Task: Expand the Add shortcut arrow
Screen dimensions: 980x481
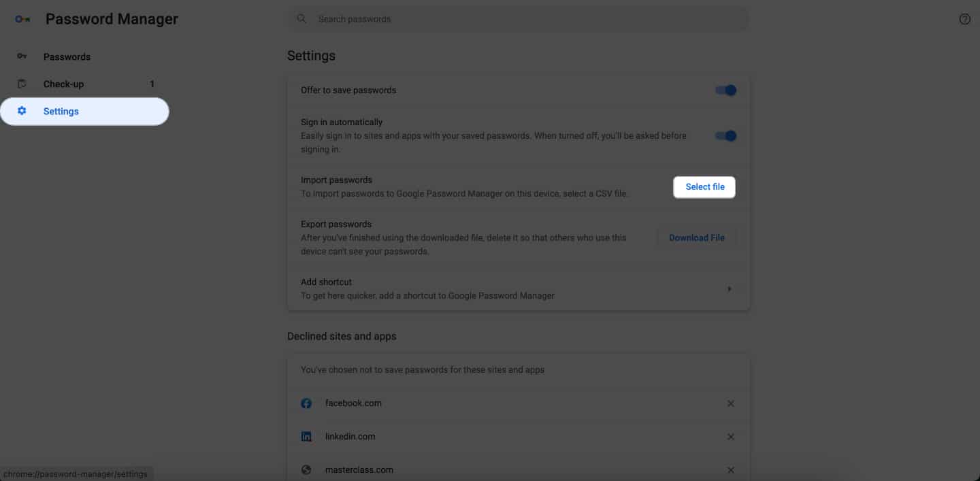Action: coord(729,289)
